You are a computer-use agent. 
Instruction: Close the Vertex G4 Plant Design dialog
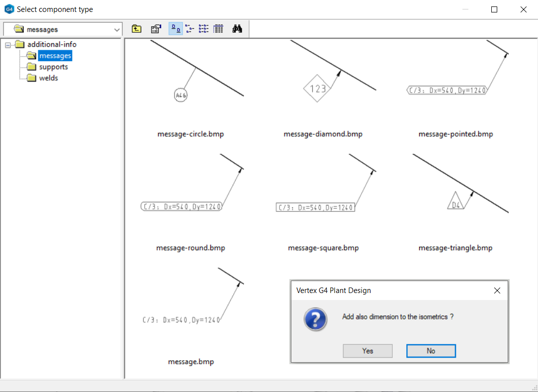[497, 291]
